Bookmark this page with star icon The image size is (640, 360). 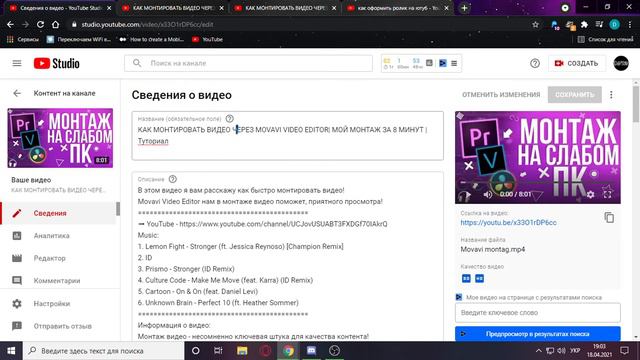tap(535, 24)
